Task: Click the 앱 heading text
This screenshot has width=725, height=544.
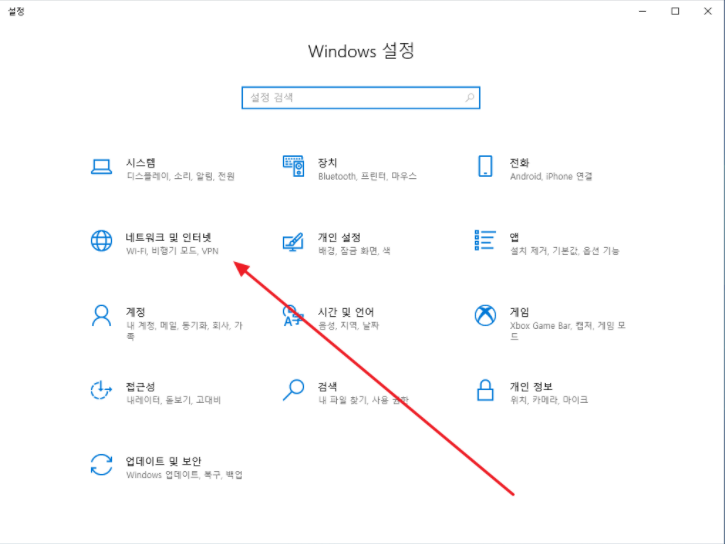Action: [x=514, y=238]
